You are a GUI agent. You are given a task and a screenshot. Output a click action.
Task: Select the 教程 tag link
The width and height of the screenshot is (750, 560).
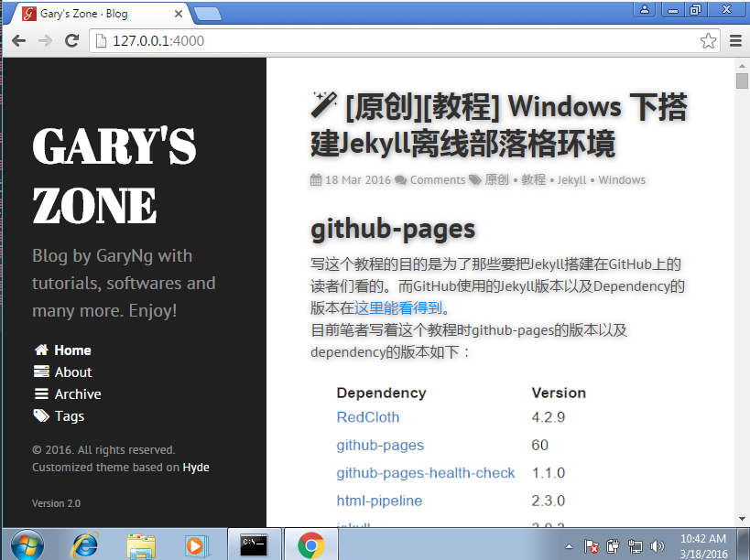click(533, 179)
